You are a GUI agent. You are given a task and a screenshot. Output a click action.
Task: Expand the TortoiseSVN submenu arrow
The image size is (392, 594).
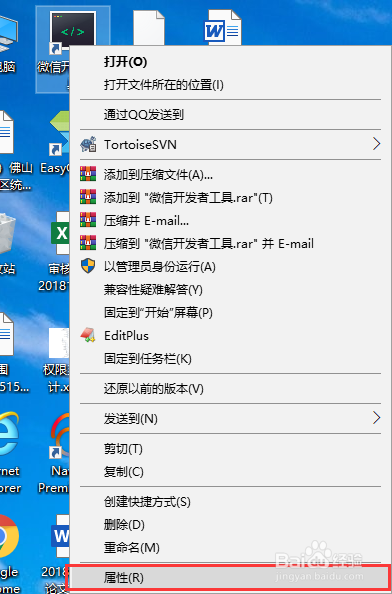click(x=376, y=144)
